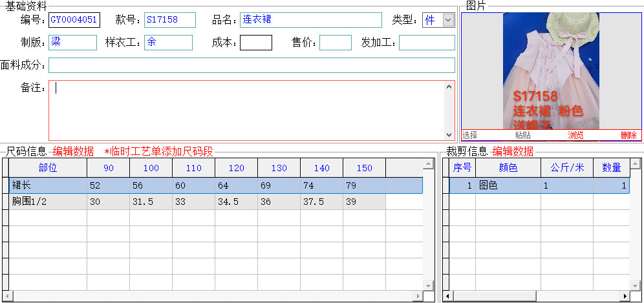
Task: Click cell 33 in 胸围1/2 row
Action: pos(194,202)
